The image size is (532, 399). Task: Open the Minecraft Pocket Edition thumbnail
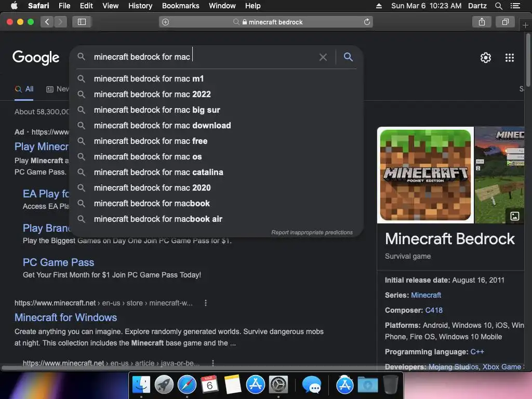pos(425,175)
